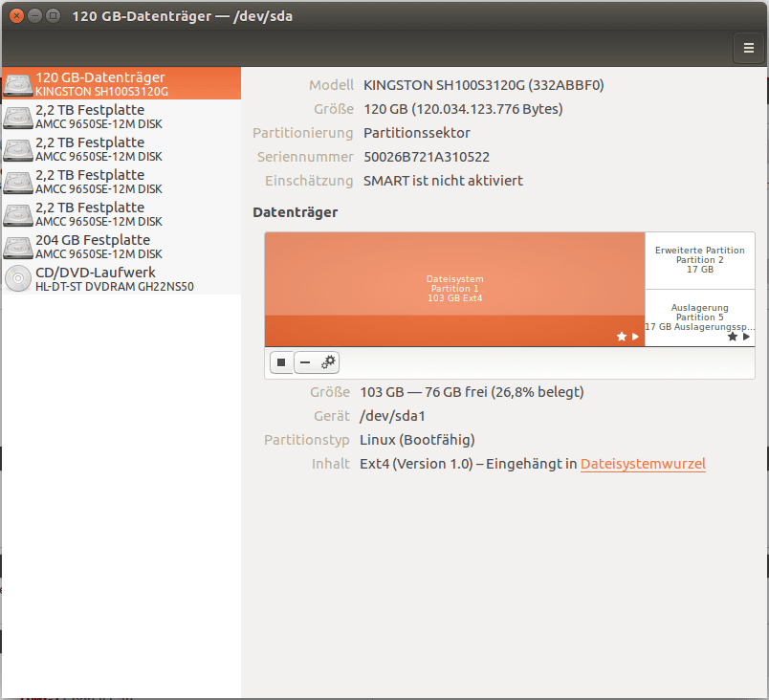The width and height of the screenshot is (769, 700).
Task: Select the CD/DVD-Laufwerk HL-DT-ST entry
Action: pyautogui.click(x=121, y=279)
